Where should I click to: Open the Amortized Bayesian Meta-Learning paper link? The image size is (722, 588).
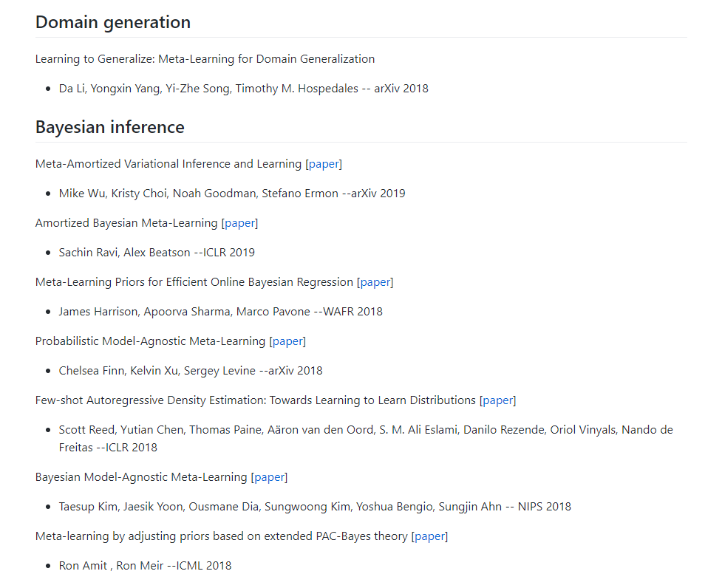239,223
